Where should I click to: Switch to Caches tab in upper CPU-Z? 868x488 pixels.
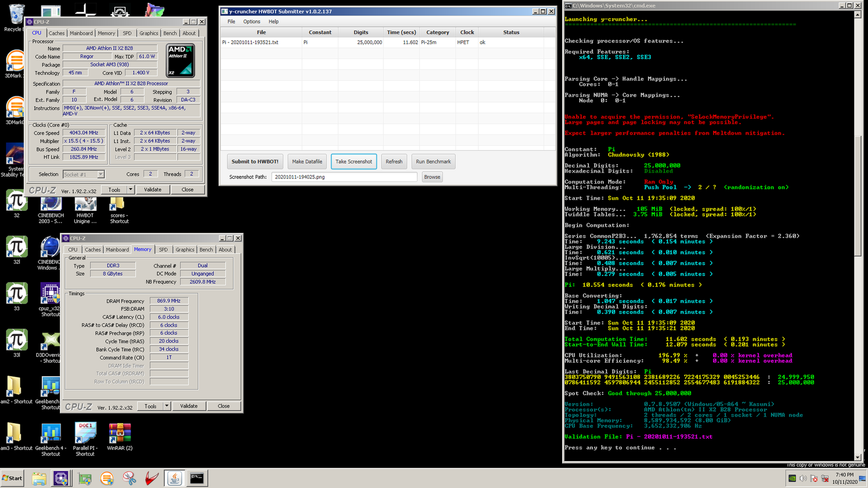click(57, 33)
